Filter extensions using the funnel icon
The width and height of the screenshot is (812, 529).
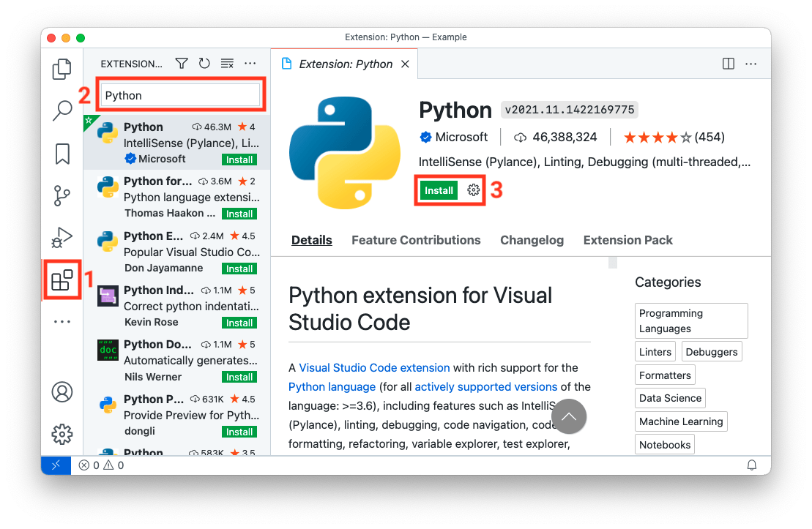[181, 64]
